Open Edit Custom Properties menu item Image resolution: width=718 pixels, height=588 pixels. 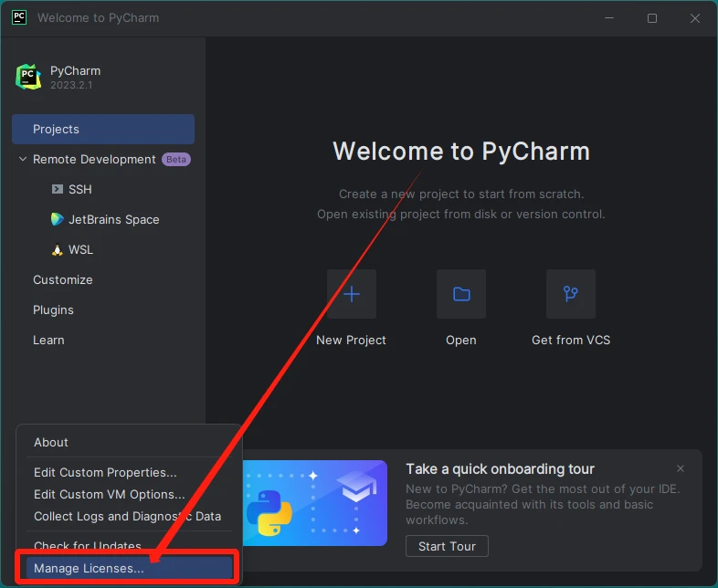click(x=105, y=473)
